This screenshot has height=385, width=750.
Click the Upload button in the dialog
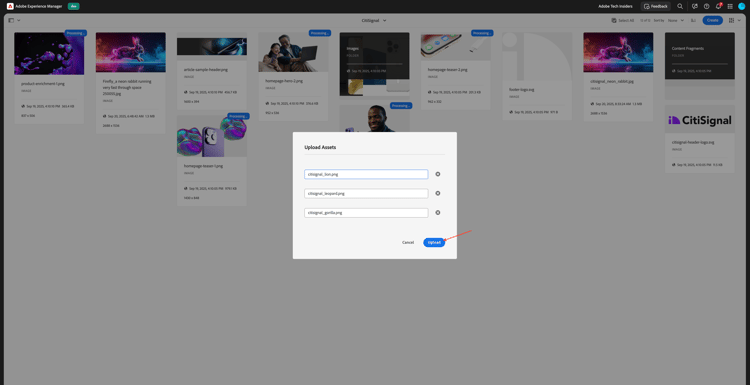[x=434, y=242]
